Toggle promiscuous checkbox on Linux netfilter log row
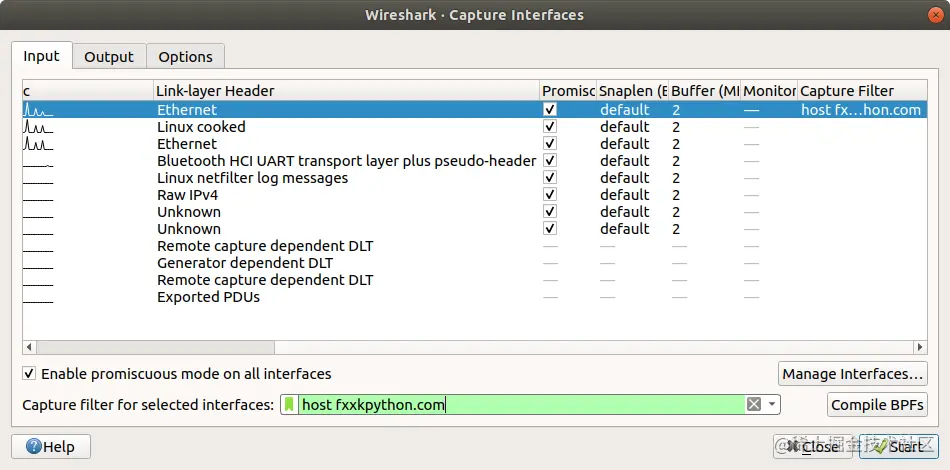The image size is (950, 470). [550, 177]
